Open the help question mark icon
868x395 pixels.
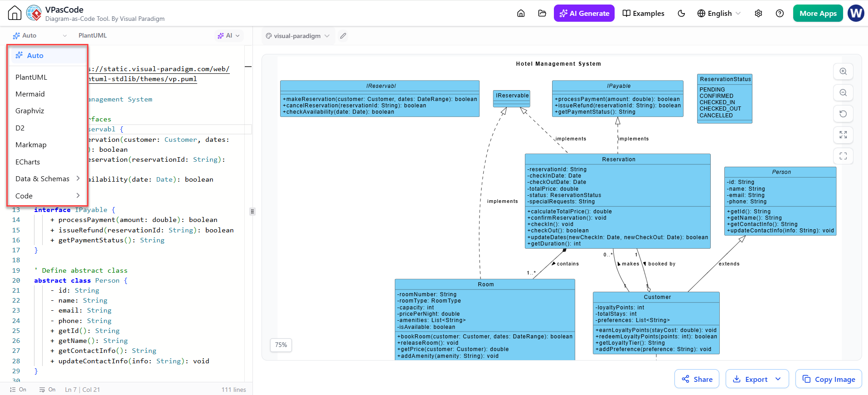tap(780, 13)
